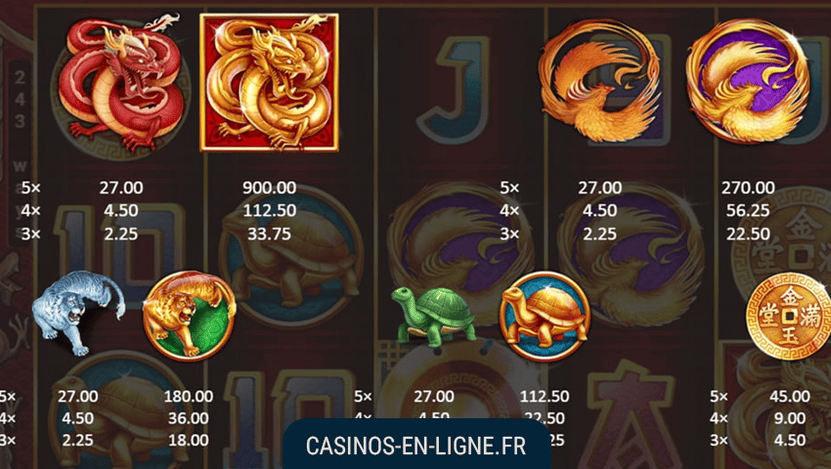Click the 900.00 golden dragon payout
Viewport: 831px width, 469px height.
pos(269,188)
